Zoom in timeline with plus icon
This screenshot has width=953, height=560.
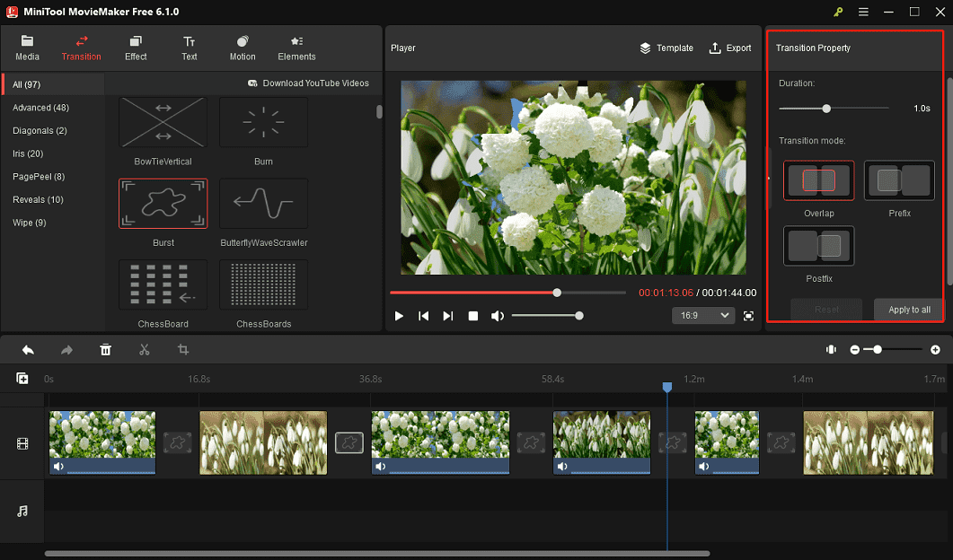[935, 350]
